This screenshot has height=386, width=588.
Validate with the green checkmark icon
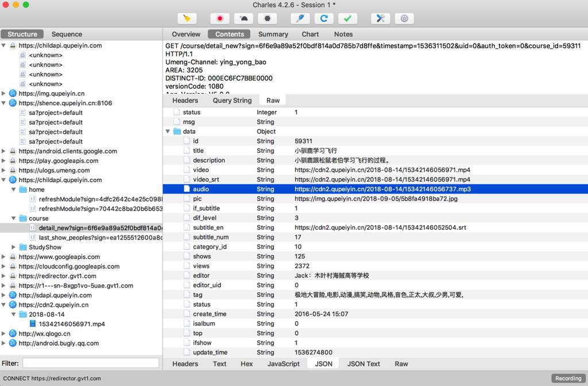tap(347, 18)
